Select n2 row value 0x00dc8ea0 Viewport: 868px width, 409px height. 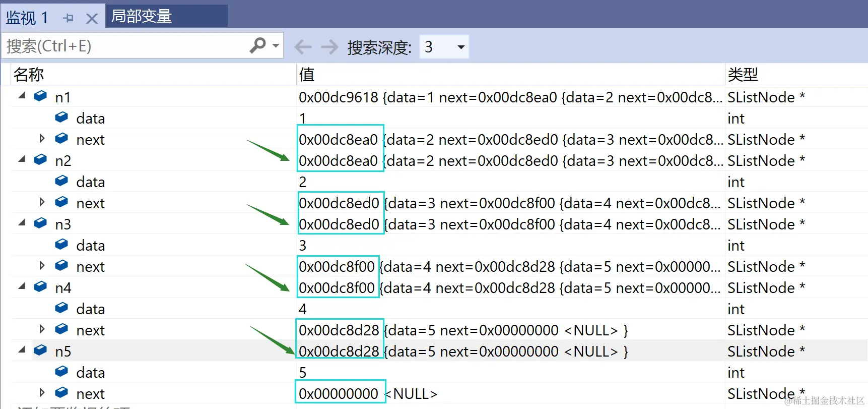click(510, 161)
